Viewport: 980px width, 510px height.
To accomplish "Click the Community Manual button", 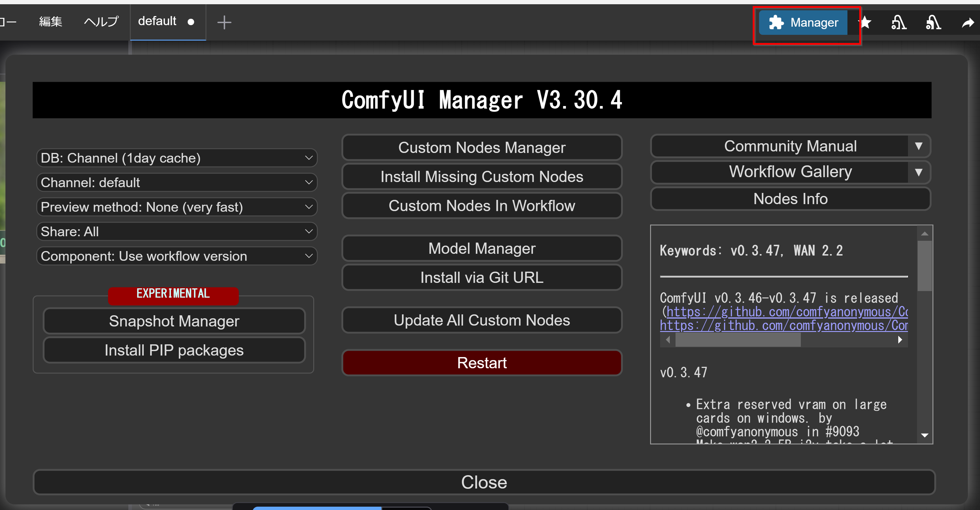I will click(x=780, y=146).
